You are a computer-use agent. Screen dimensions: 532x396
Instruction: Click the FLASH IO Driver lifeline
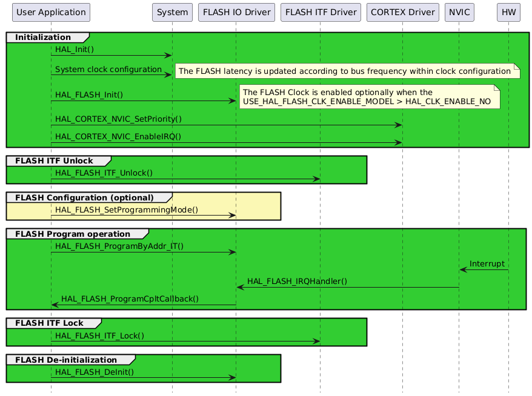(x=236, y=12)
